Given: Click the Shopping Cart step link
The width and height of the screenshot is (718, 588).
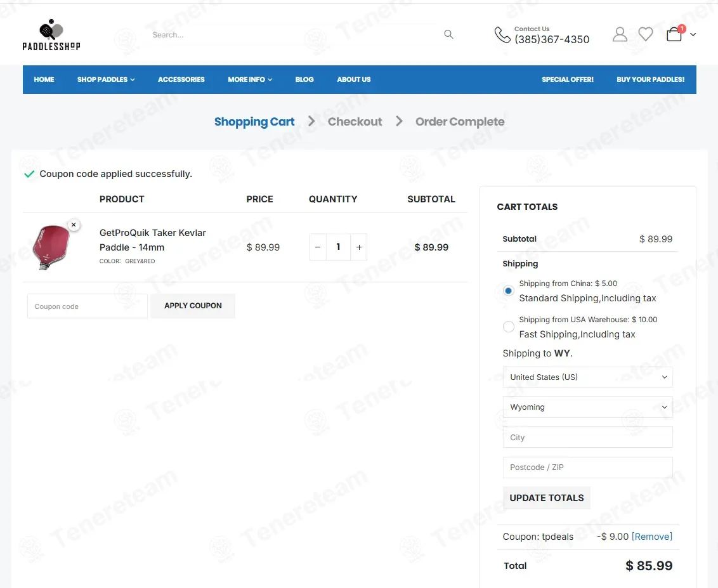Looking at the screenshot, I should 254,122.
